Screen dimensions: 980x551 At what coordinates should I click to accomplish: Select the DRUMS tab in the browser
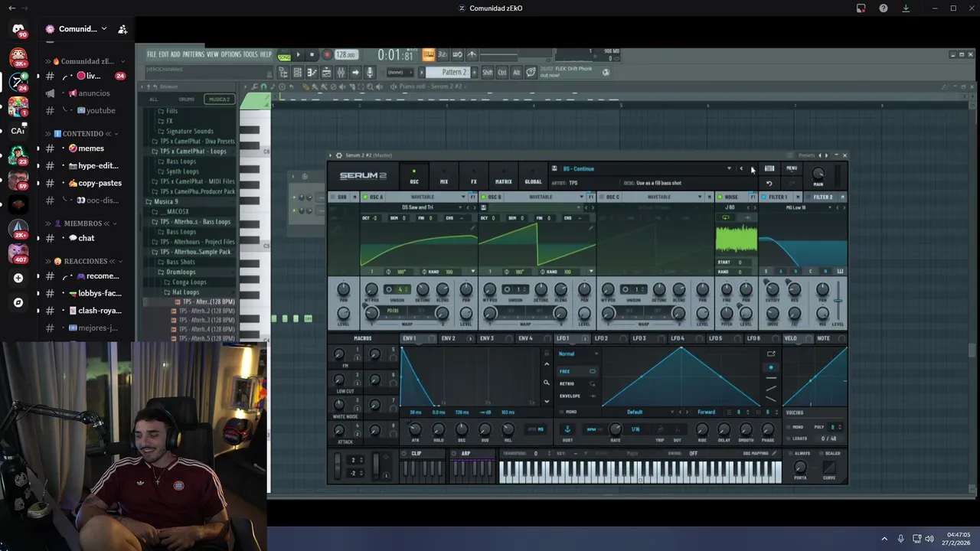pos(186,99)
